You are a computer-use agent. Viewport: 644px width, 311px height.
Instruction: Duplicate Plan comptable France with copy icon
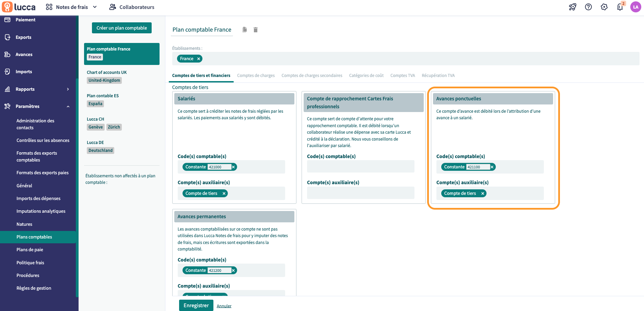pos(245,30)
